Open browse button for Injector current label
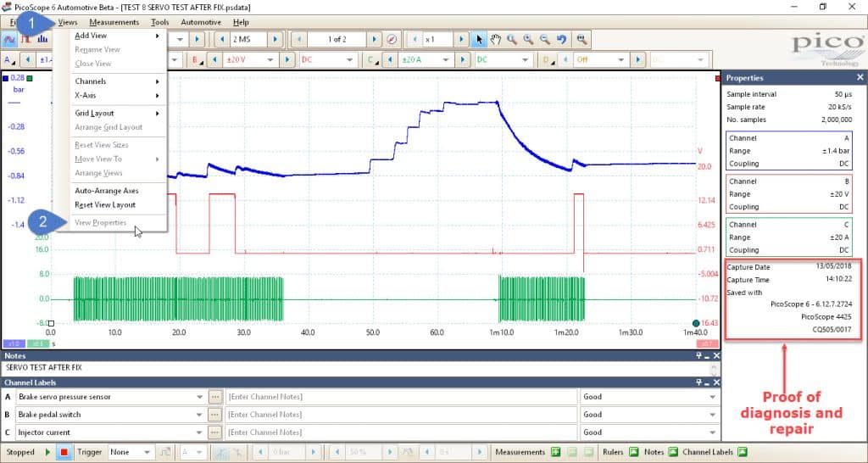 click(x=215, y=432)
